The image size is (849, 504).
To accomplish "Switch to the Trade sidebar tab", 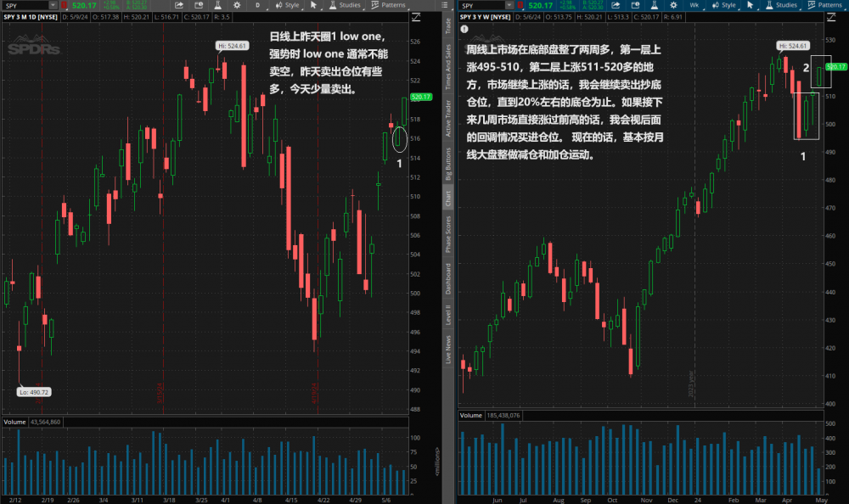I will coord(447,26).
